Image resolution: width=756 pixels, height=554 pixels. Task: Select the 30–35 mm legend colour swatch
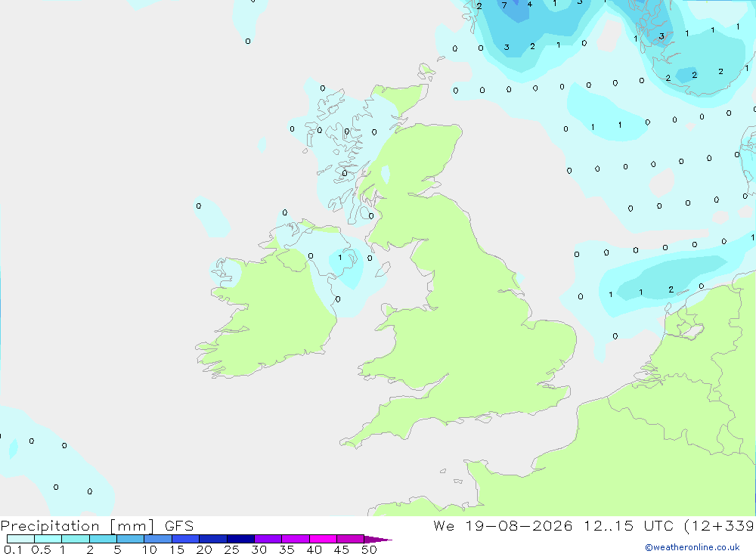tap(268, 539)
